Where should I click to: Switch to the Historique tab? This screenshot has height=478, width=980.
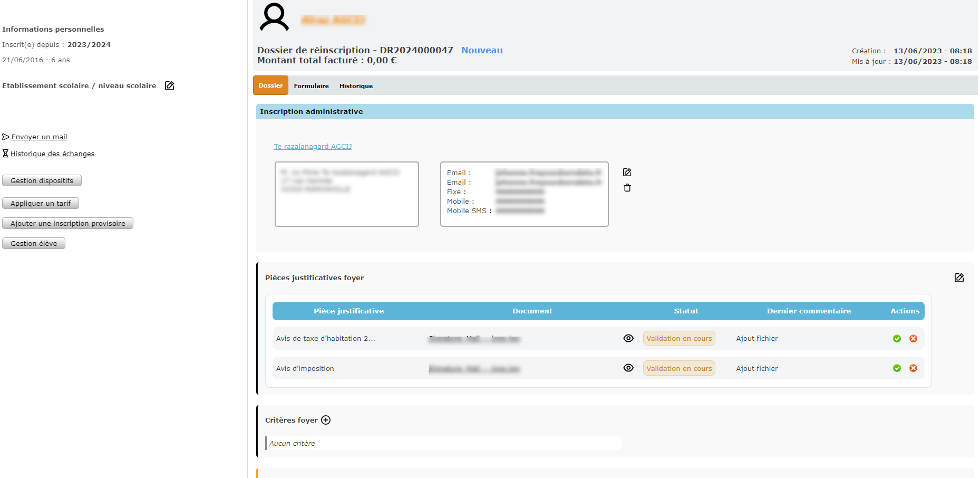coord(356,86)
